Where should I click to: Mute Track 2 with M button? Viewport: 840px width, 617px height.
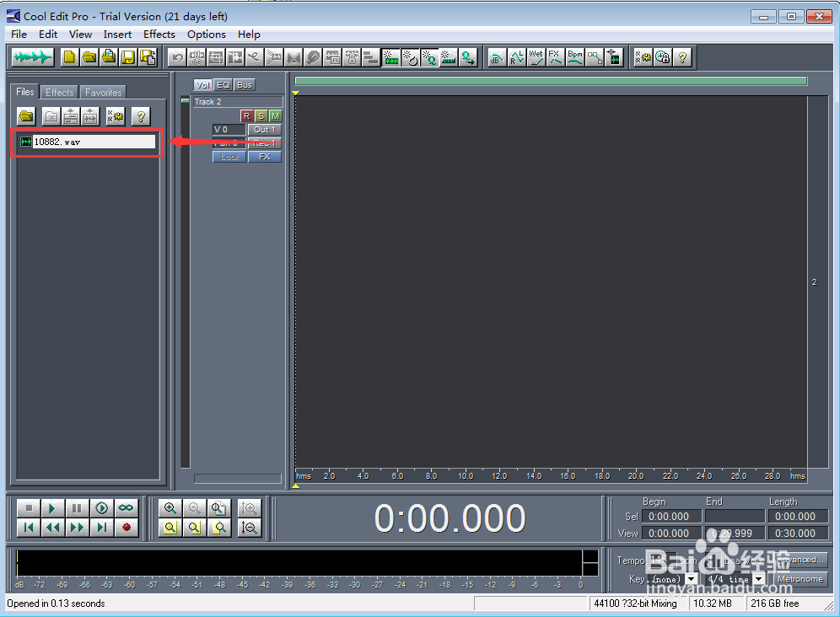coord(275,115)
